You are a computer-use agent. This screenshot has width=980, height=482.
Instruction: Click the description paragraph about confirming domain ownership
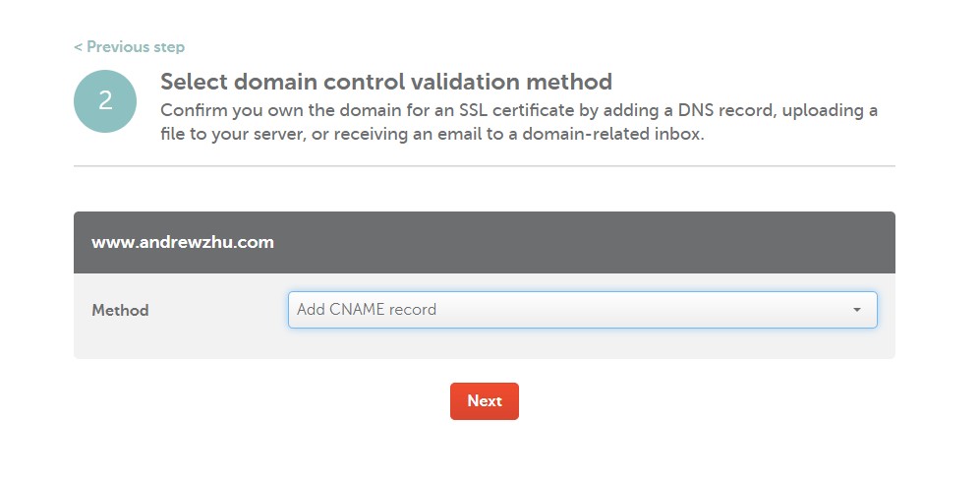tap(519, 122)
